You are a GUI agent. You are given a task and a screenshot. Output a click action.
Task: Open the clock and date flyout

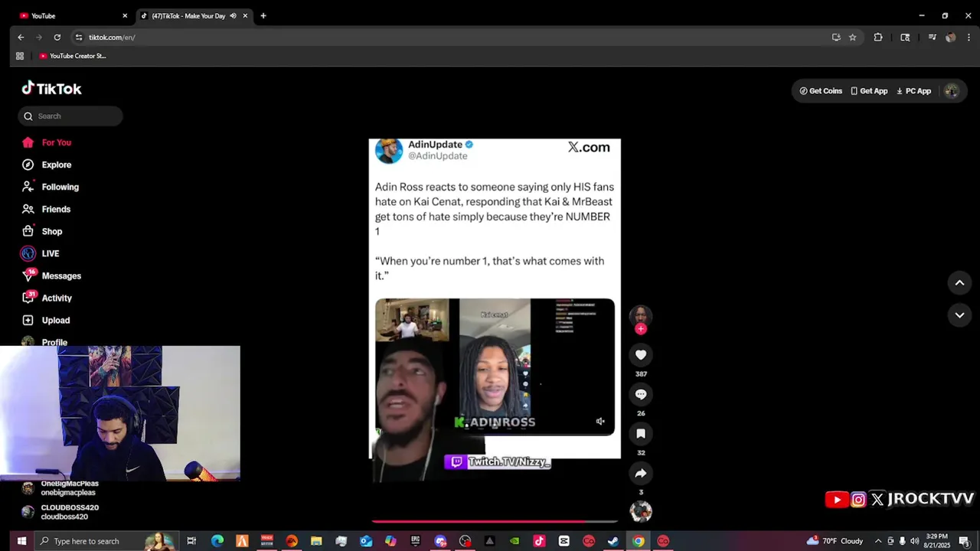click(937, 541)
